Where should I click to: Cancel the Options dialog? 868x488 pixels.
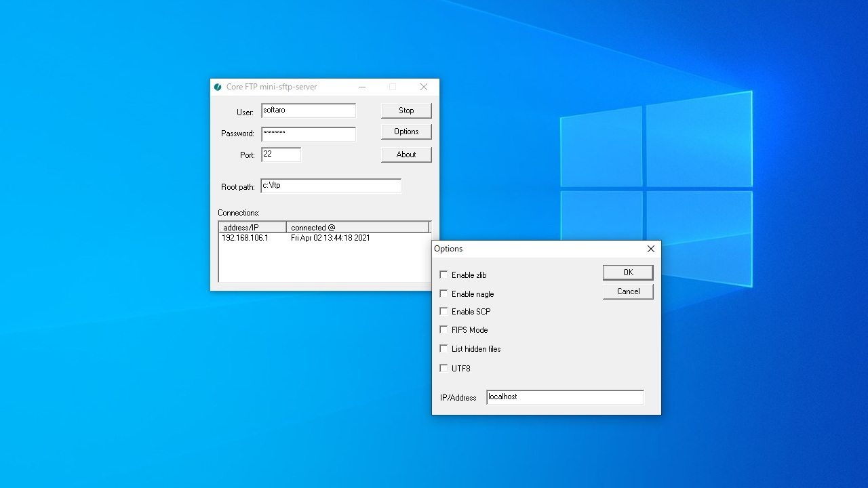[627, 291]
